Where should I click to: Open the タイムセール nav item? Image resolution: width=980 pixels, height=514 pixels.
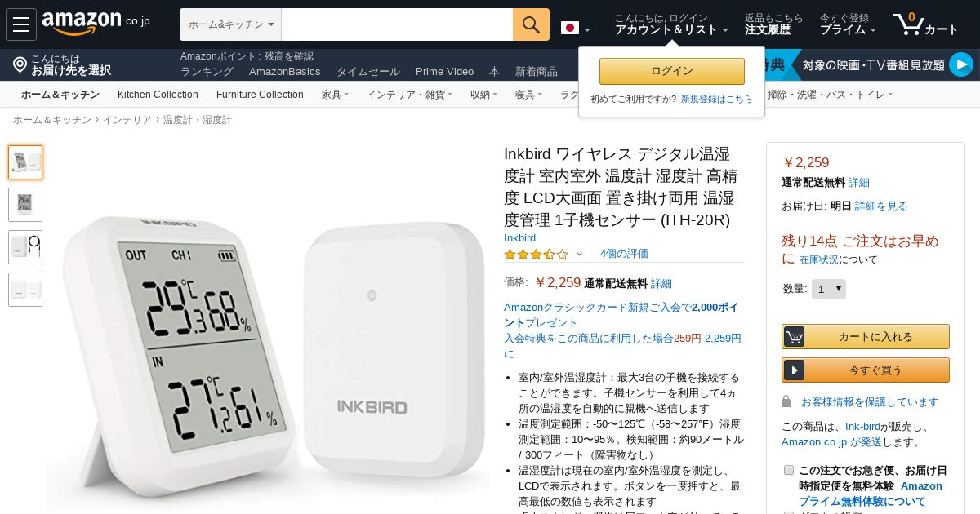[368, 72]
